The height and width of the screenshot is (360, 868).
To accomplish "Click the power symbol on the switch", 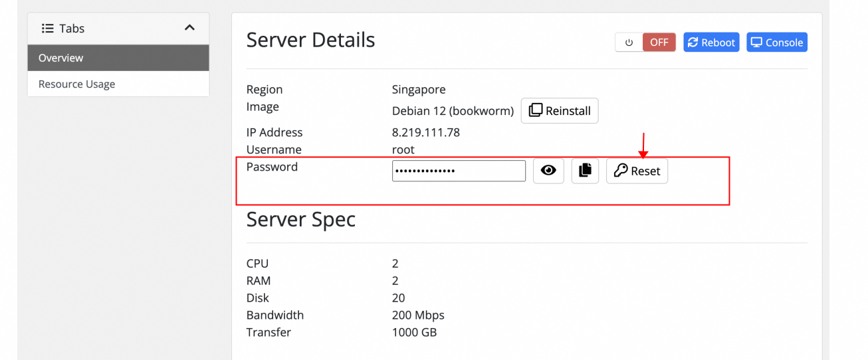I will (x=629, y=43).
